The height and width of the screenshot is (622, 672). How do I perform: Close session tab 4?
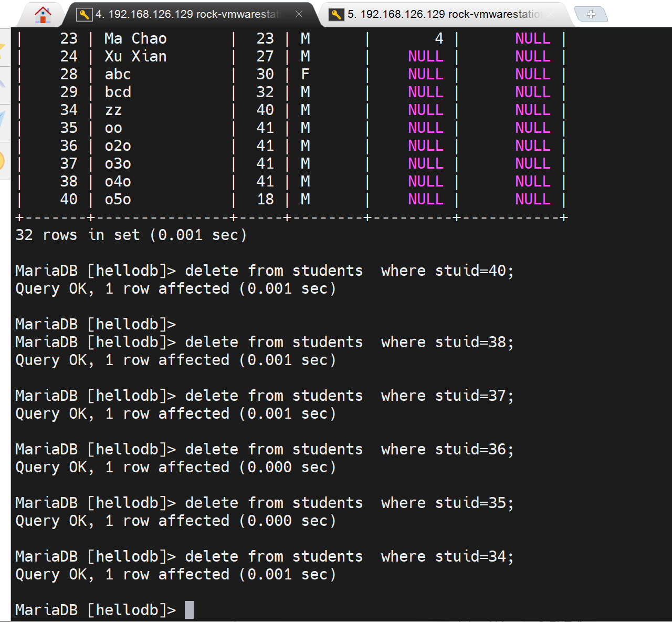(299, 15)
